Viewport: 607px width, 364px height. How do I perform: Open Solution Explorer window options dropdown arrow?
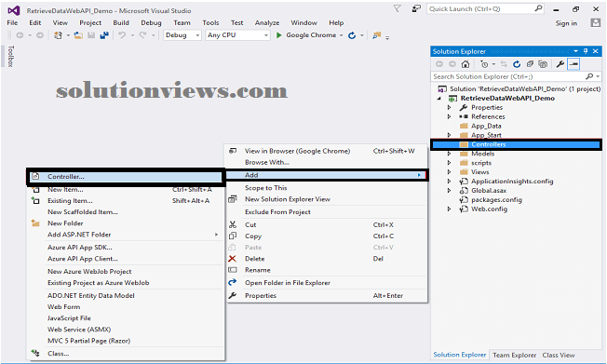pos(575,51)
